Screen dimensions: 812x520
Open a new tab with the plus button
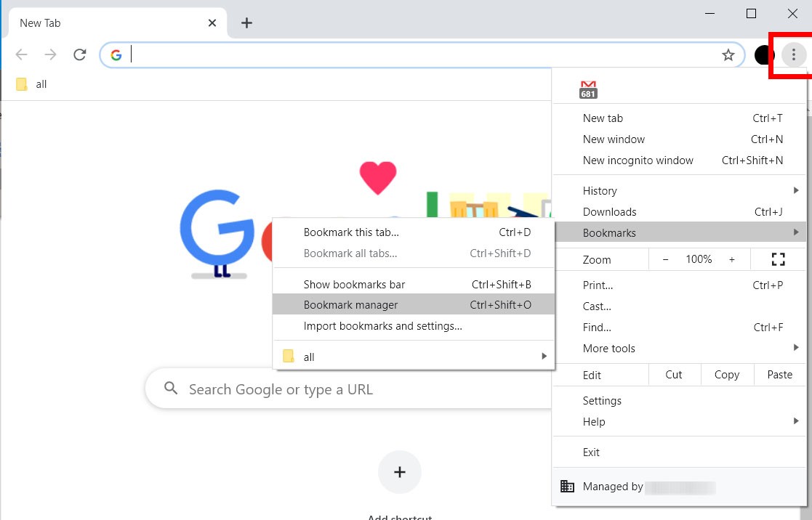pos(246,23)
